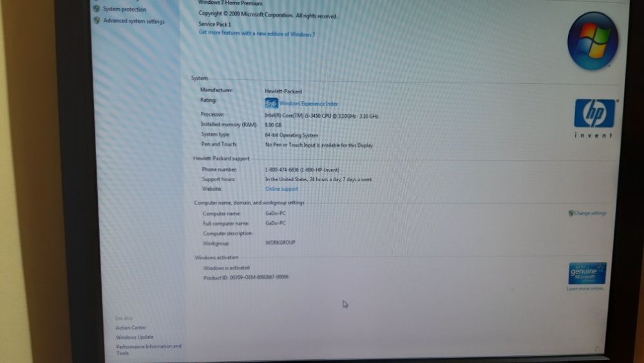The width and height of the screenshot is (644, 363).
Task: Click 'Computer name, domain, and workgroup settings' heading
Action: [249, 202]
